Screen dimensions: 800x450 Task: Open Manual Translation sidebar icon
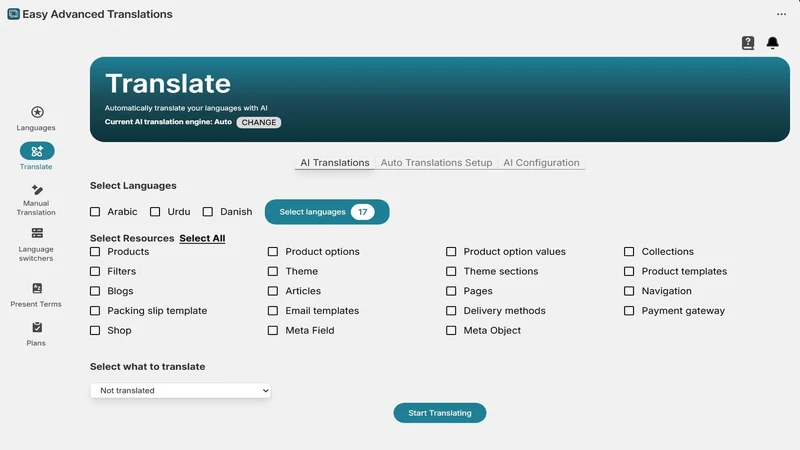click(37, 190)
